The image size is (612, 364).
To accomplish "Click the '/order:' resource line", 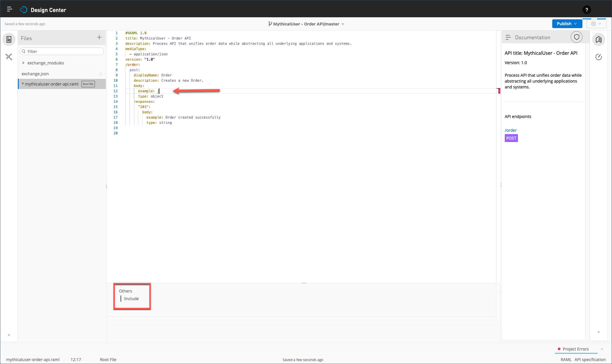I will 133,65.
